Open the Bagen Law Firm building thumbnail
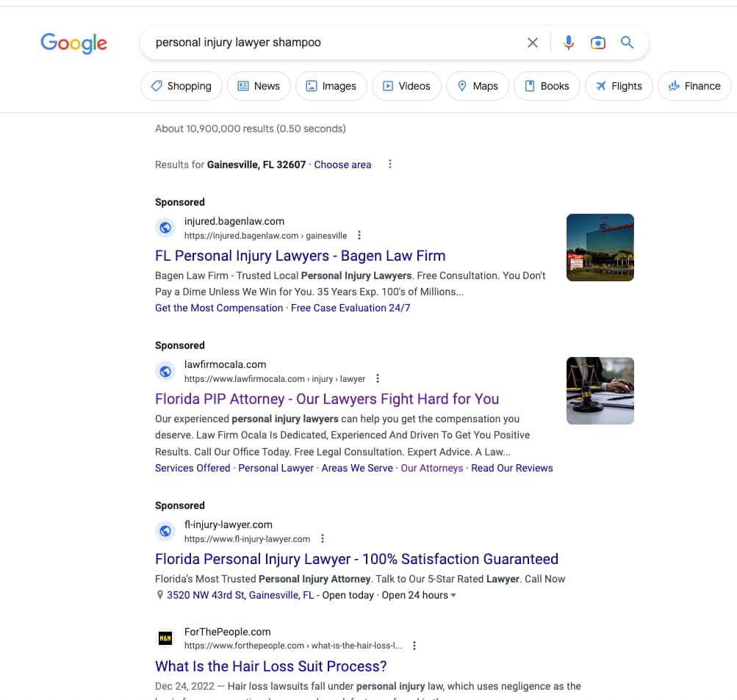The height and width of the screenshot is (700, 737). point(600,248)
